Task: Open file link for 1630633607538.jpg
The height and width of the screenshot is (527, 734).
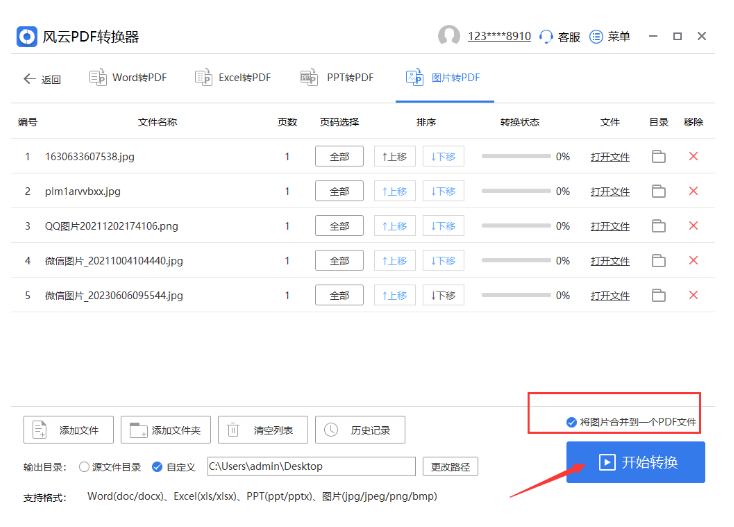Action: pos(610,157)
